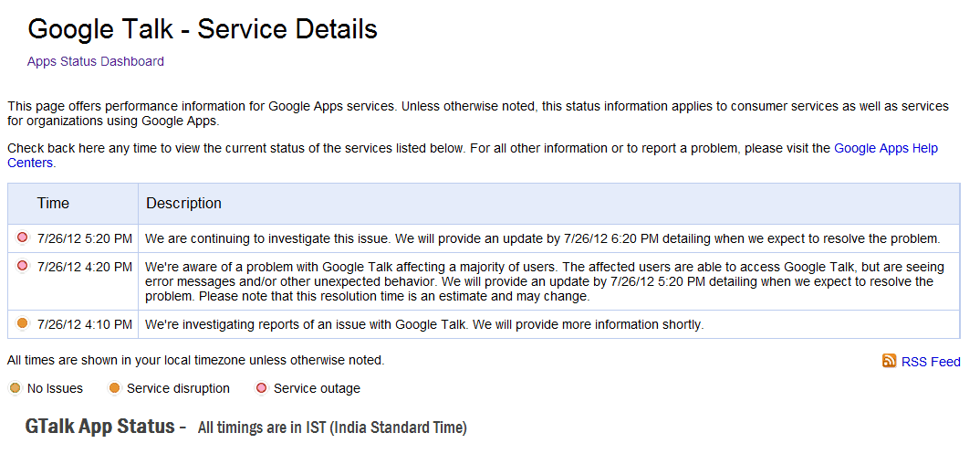Select the 7/26/12 4:20 PM timestamp
This screenshot has width=980, height=454.
tap(84, 267)
